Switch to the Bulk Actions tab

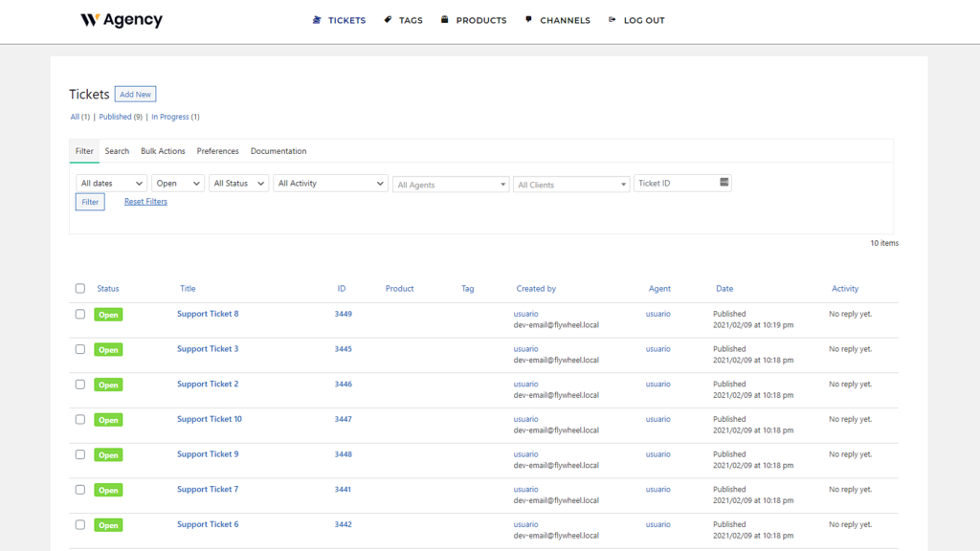pos(163,151)
